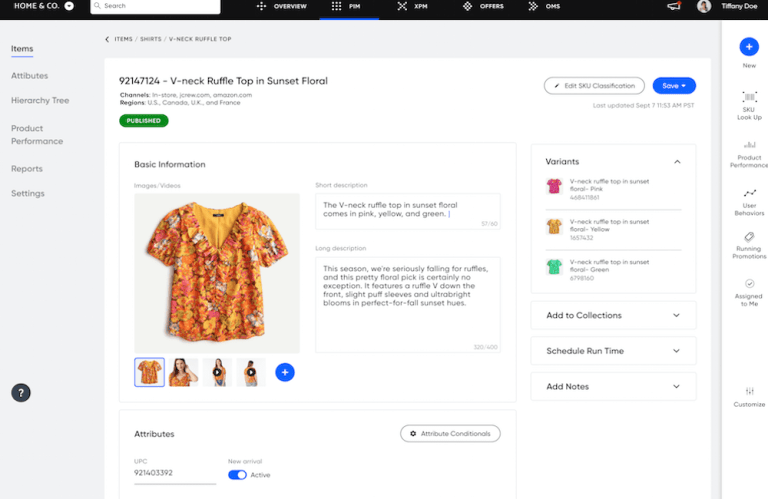
Task: Select the second product image thumbnail
Action: click(183, 372)
